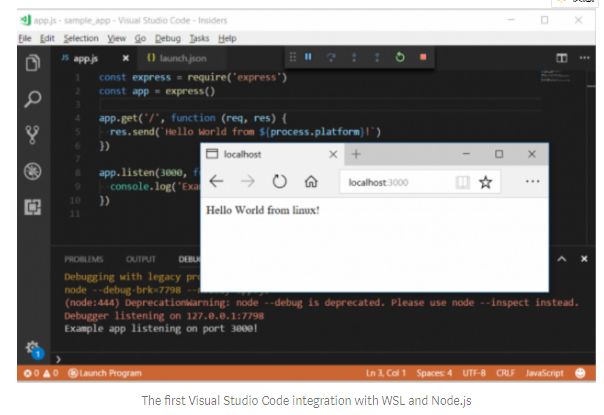Open the Debug view in activity bar
Image resolution: width=604 pixels, height=415 pixels.
click(x=32, y=171)
